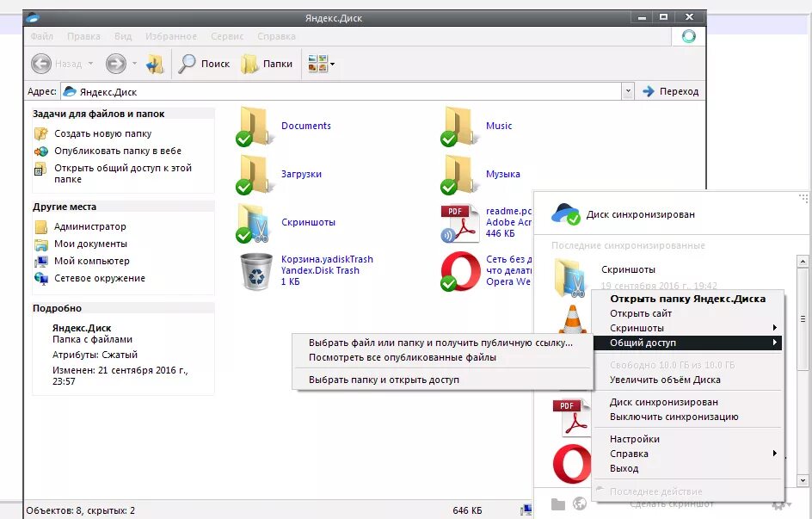Click the Переход go button

(x=671, y=92)
